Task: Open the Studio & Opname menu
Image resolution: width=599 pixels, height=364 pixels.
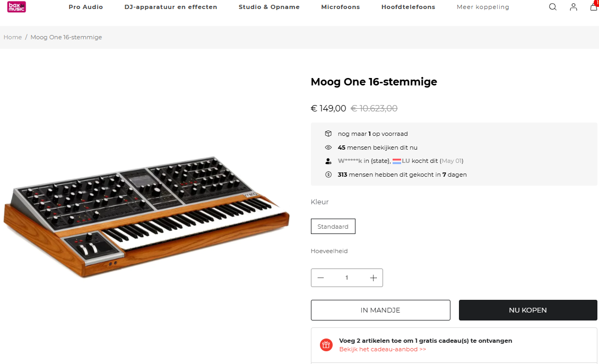Action: point(269,7)
